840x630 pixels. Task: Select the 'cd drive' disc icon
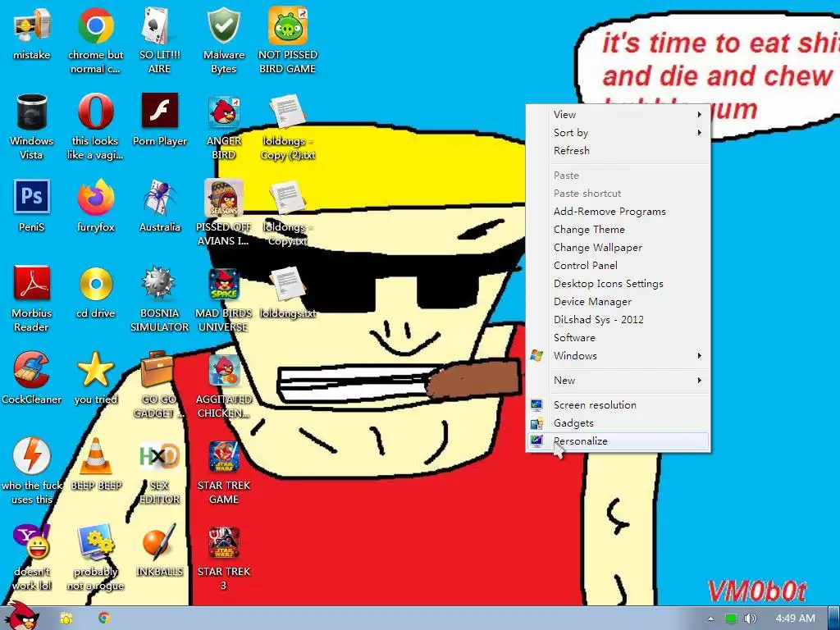[x=96, y=284]
